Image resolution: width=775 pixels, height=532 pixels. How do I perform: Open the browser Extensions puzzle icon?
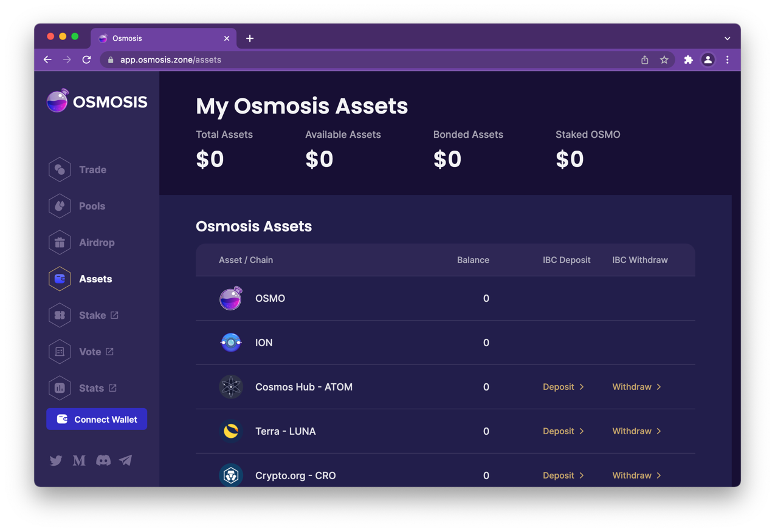tap(688, 60)
